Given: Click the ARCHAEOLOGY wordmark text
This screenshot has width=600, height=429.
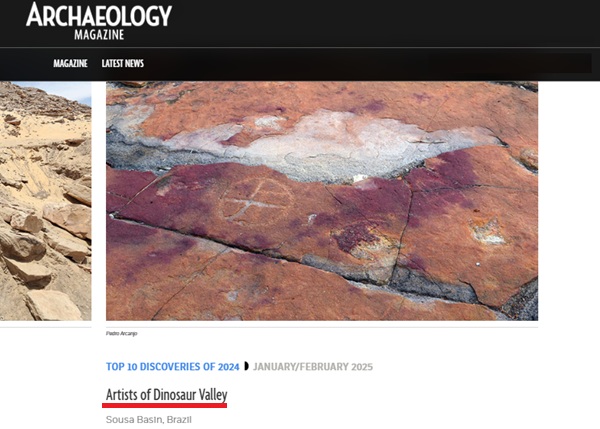Looking at the screenshot, I should pos(99,15).
